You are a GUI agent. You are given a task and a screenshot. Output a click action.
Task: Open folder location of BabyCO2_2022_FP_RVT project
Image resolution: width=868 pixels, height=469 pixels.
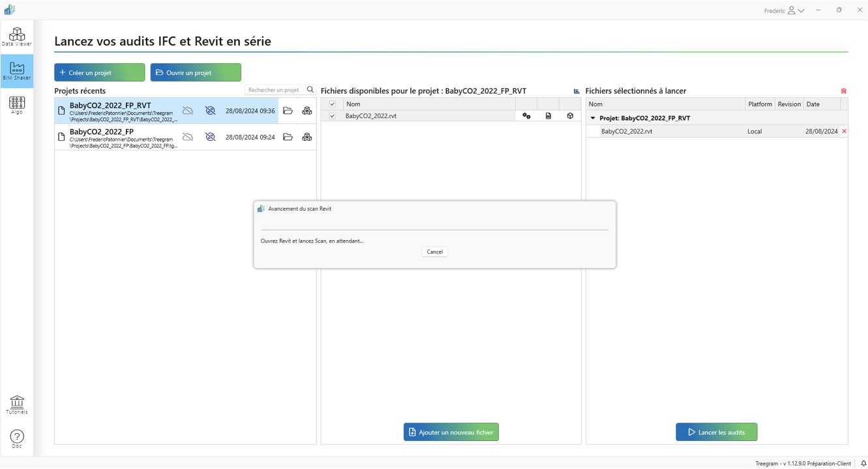[x=288, y=110]
